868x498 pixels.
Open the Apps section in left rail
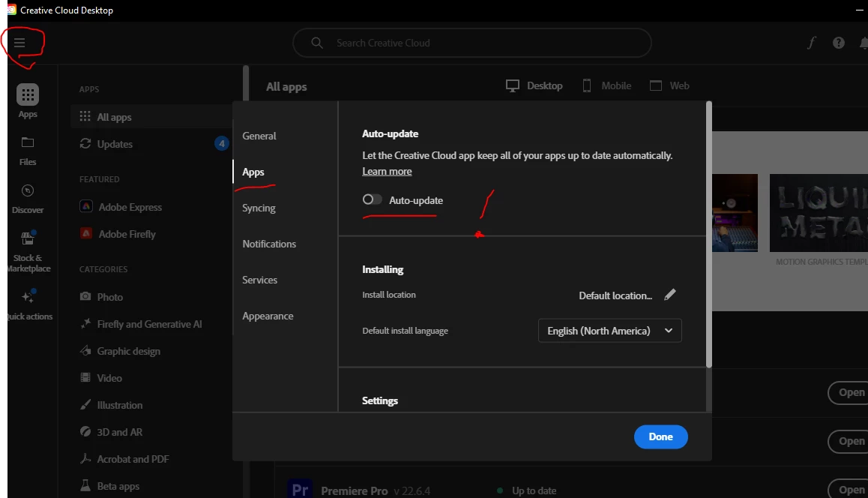tap(27, 101)
